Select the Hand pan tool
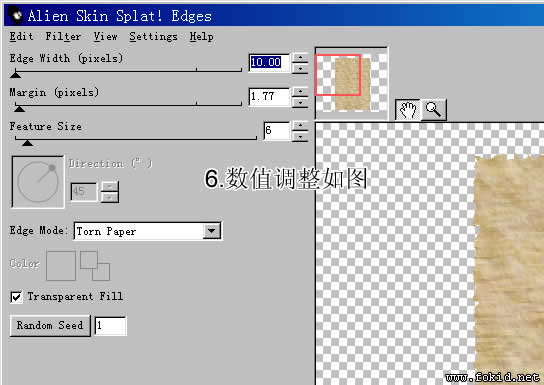The width and height of the screenshot is (544, 385). pos(408,110)
